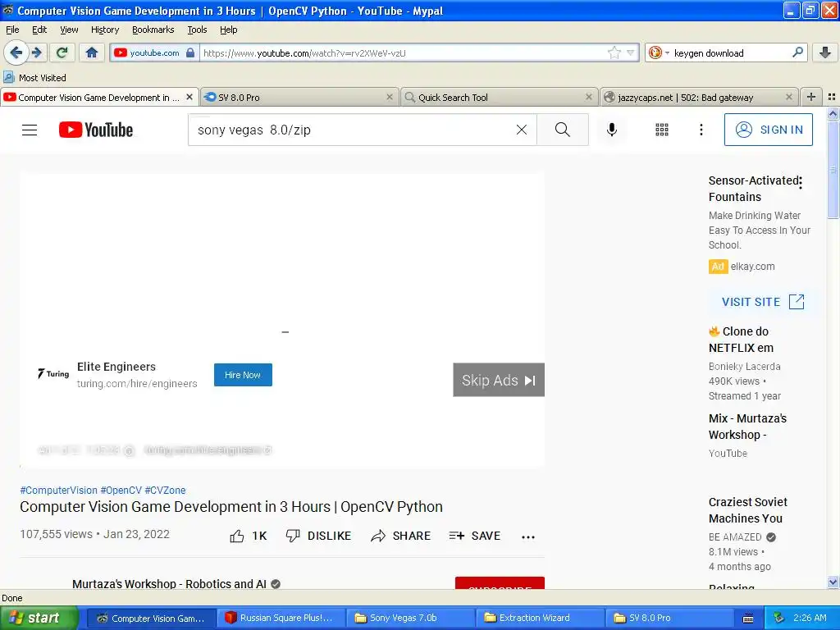Like the video with thumbs up

click(x=248, y=536)
